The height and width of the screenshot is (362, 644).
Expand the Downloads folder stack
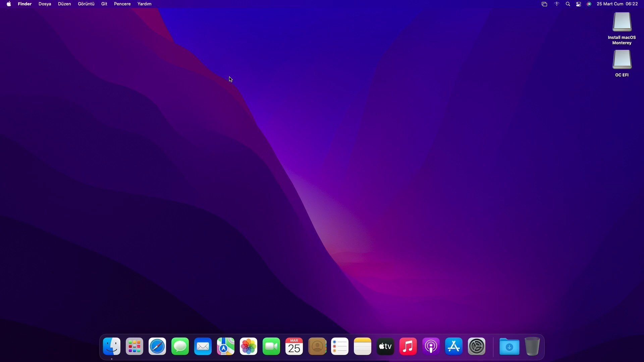pyautogui.click(x=509, y=347)
